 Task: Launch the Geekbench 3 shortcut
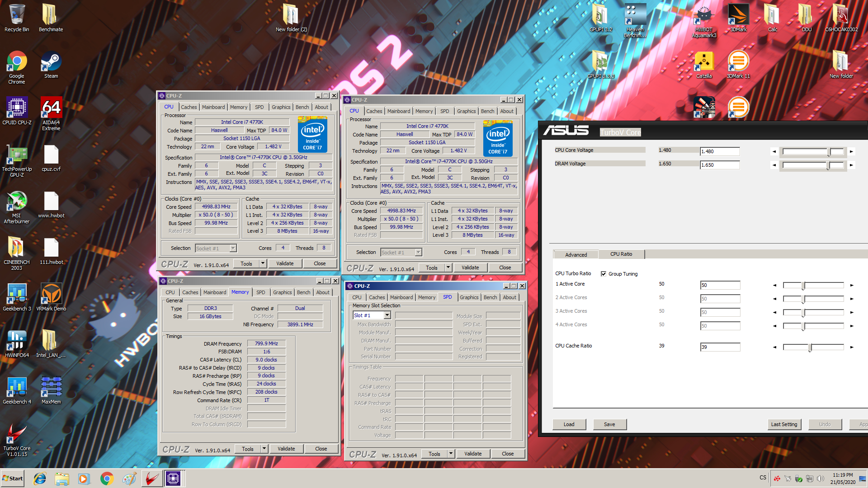click(17, 297)
